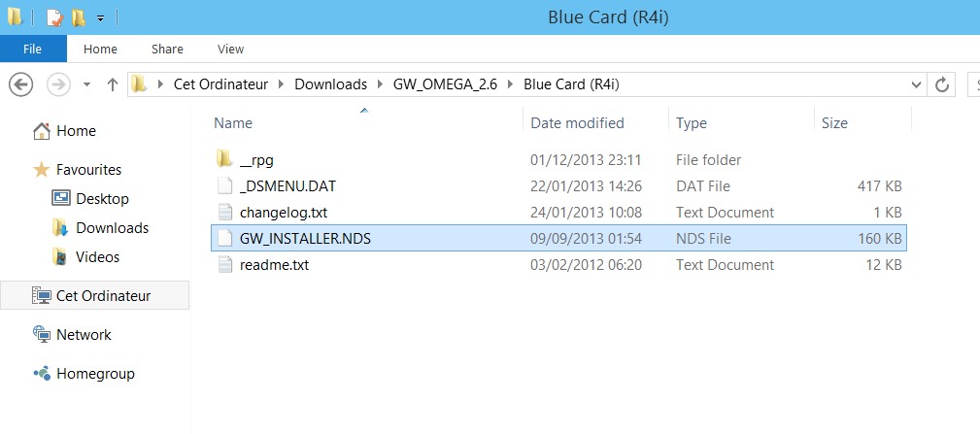The height and width of the screenshot is (434, 980).
Task: Click the New Folder quick access icon
Action: pos(78,17)
